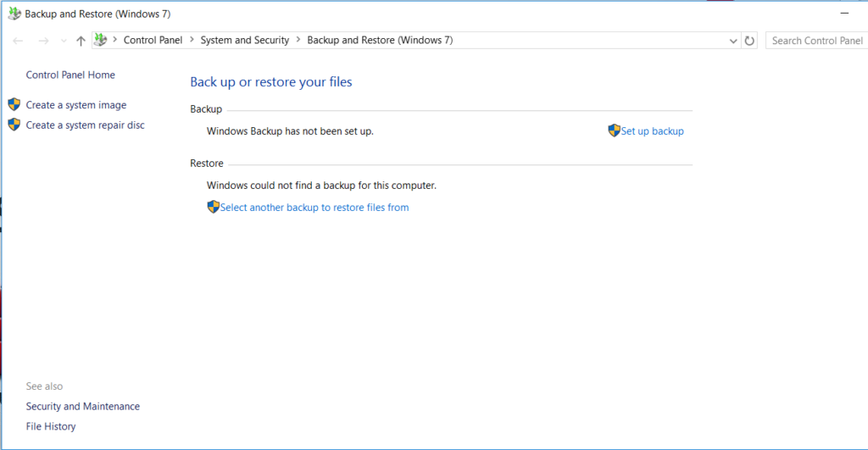
Task: Click the Backup and Restore icon in address bar
Action: pos(100,40)
